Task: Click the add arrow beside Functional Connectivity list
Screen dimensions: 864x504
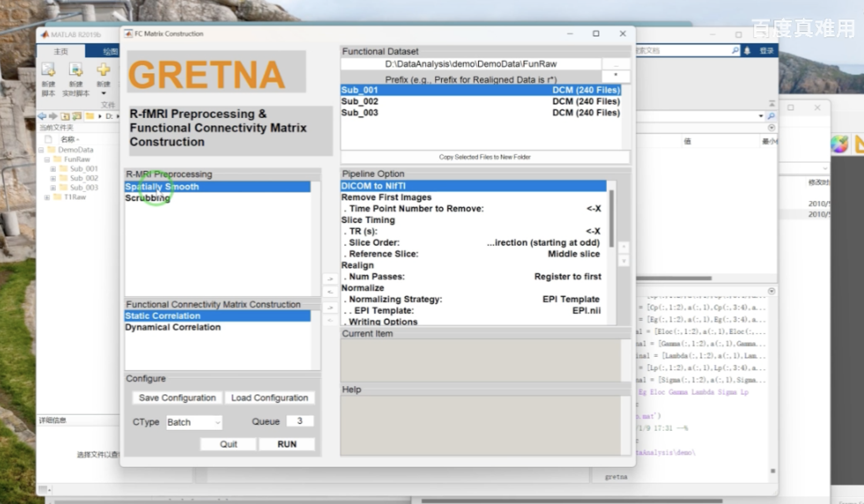Action: pos(330,308)
